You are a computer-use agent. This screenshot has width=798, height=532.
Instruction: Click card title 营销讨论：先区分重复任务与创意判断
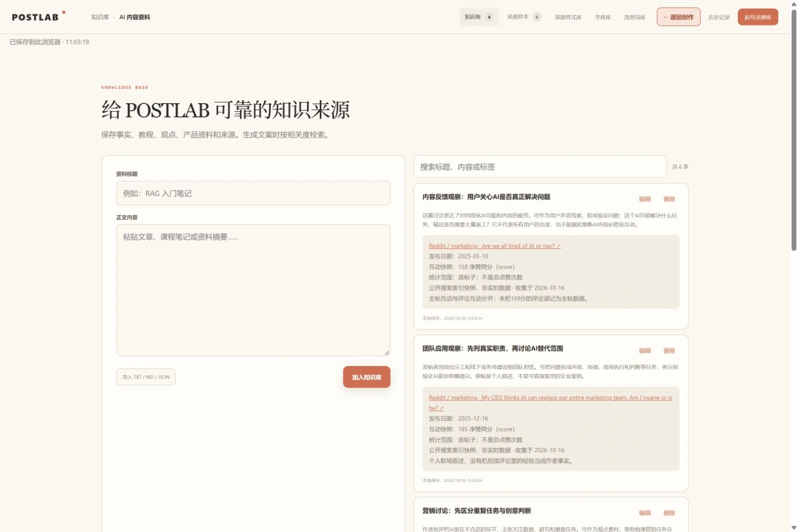477,511
